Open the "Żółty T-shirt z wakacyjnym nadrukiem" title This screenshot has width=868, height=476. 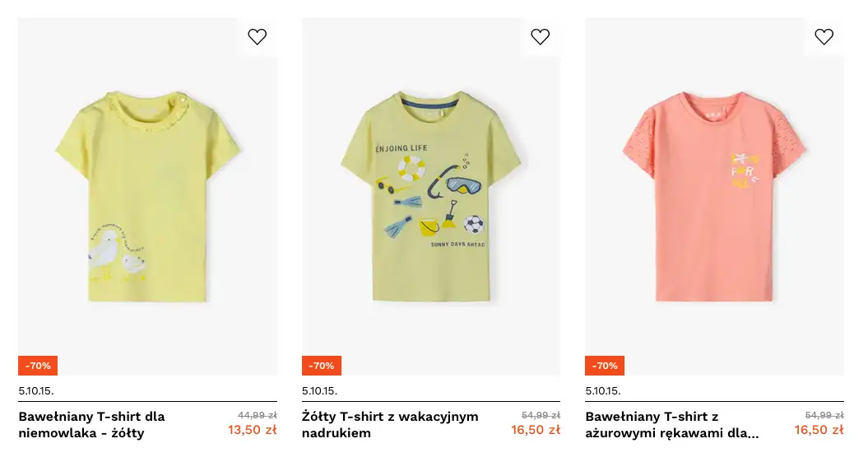pos(390,425)
